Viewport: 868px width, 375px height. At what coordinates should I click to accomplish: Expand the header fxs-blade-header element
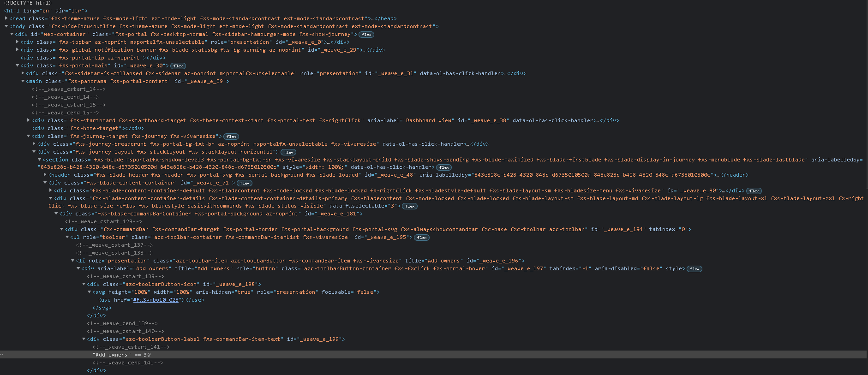45,175
